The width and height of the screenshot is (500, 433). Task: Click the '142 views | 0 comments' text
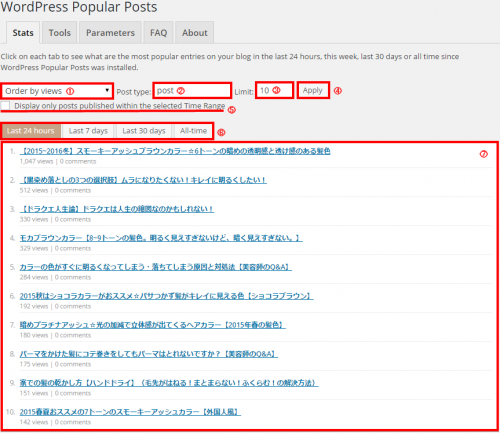point(55,422)
